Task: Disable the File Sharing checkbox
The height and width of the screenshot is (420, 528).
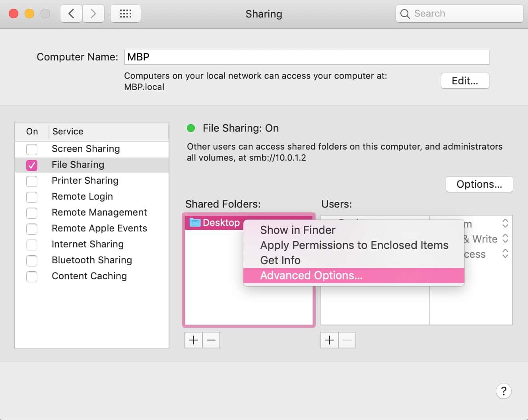Action: pyautogui.click(x=32, y=165)
